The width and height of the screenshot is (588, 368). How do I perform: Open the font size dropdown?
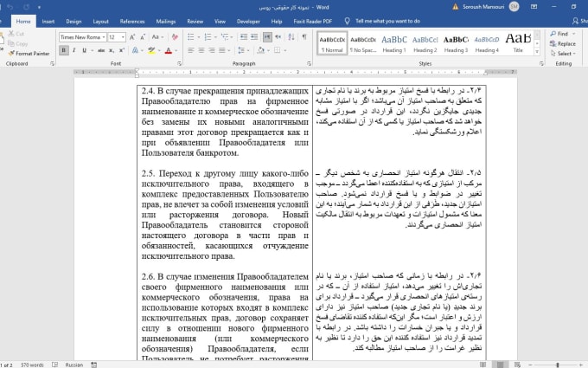(x=123, y=37)
